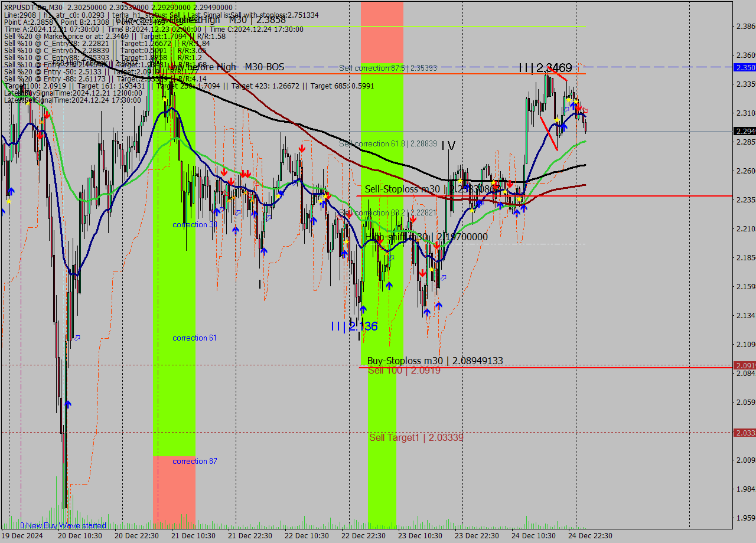The width and height of the screenshot is (756, 543).
Task: Click the 2.009 price axis value
Action: pyautogui.click(x=746, y=460)
